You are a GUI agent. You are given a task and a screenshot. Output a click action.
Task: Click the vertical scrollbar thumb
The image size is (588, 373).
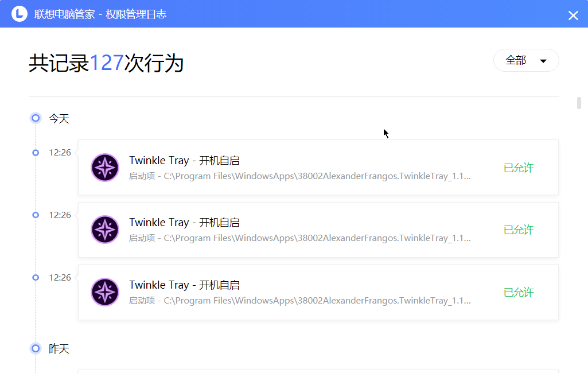(x=579, y=103)
